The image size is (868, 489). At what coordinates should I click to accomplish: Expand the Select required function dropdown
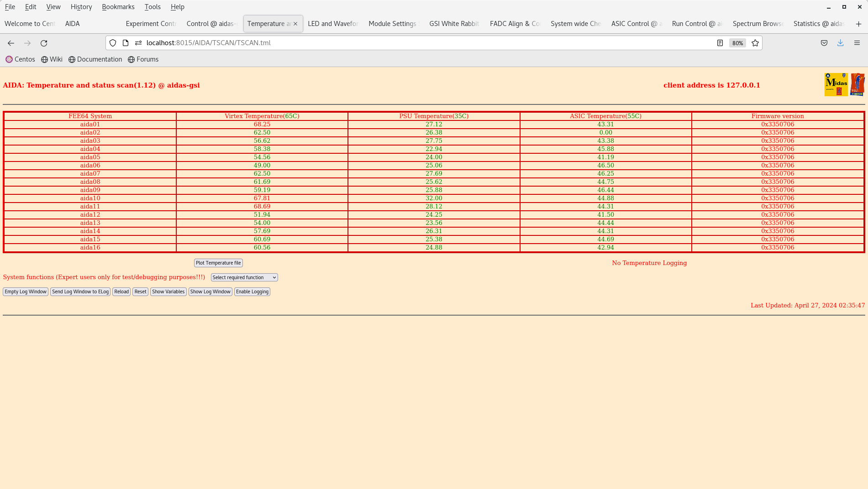point(244,277)
